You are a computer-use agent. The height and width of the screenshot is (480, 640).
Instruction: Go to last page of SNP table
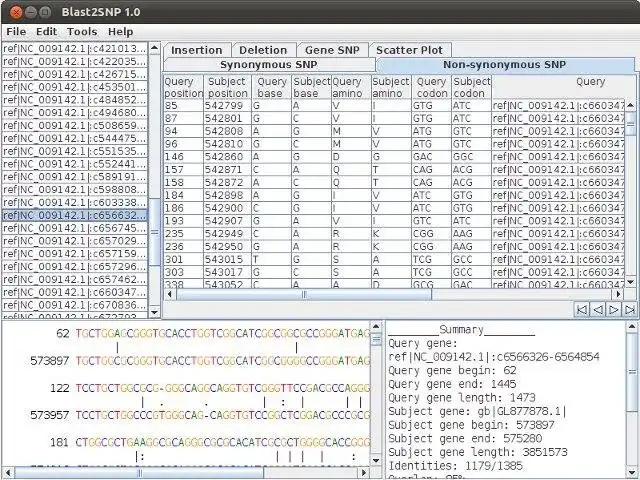pyautogui.click(x=629, y=310)
